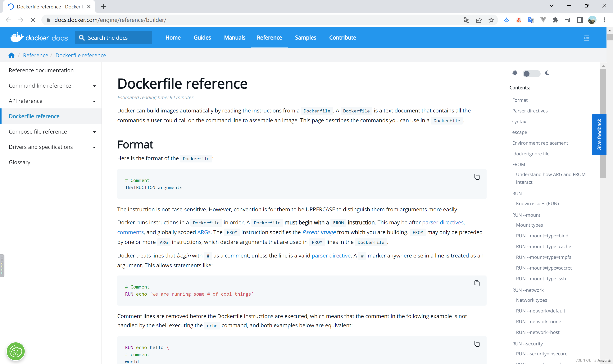Image resolution: width=613 pixels, height=364 pixels.
Task: Open the right sidebar toggle icon in header
Action: (587, 38)
